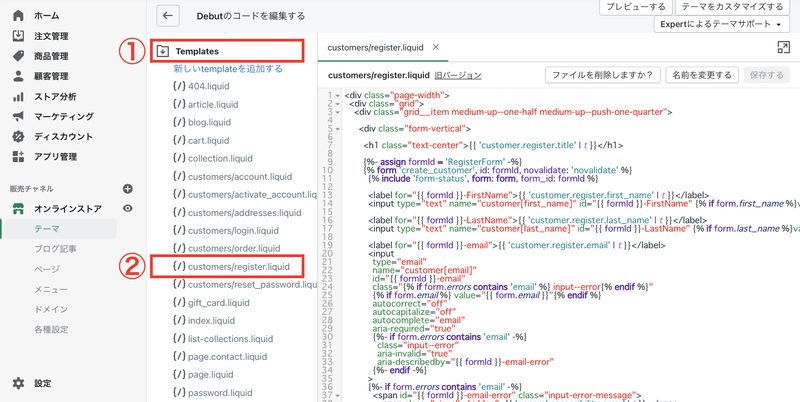
Task: Go back with the left arrow button
Action: (168, 16)
